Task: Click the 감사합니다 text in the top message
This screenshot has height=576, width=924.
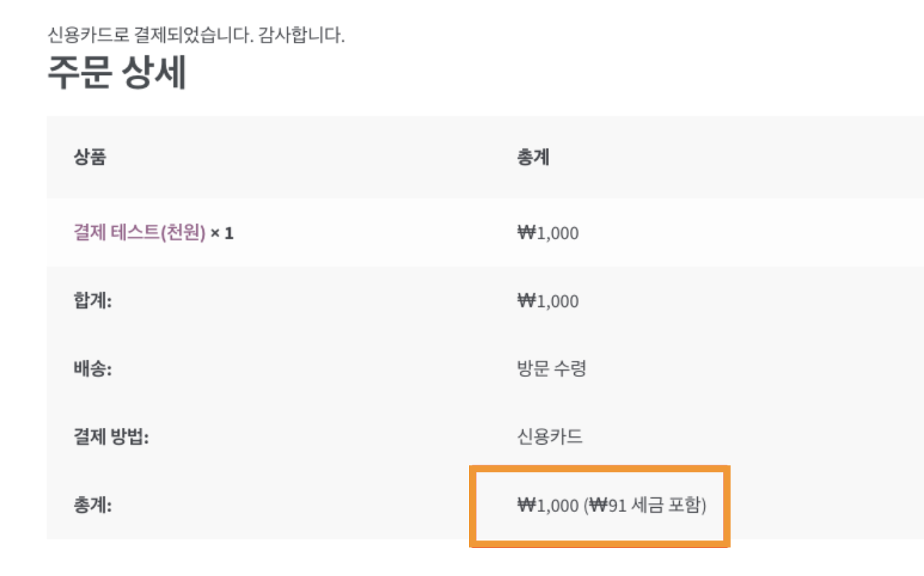Action: click(x=302, y=35)
